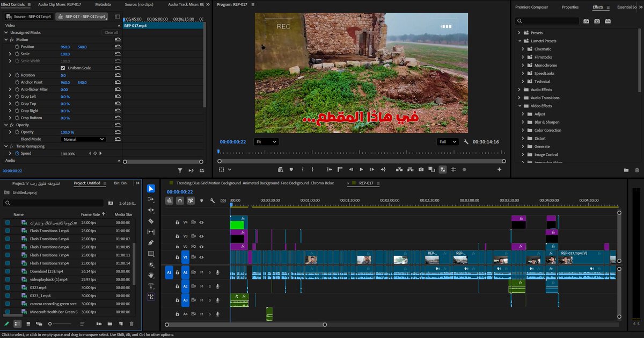This screenshot has height=338, width=644.
Task: Reset the Position parameter
Action: click(x=117, y=47)
